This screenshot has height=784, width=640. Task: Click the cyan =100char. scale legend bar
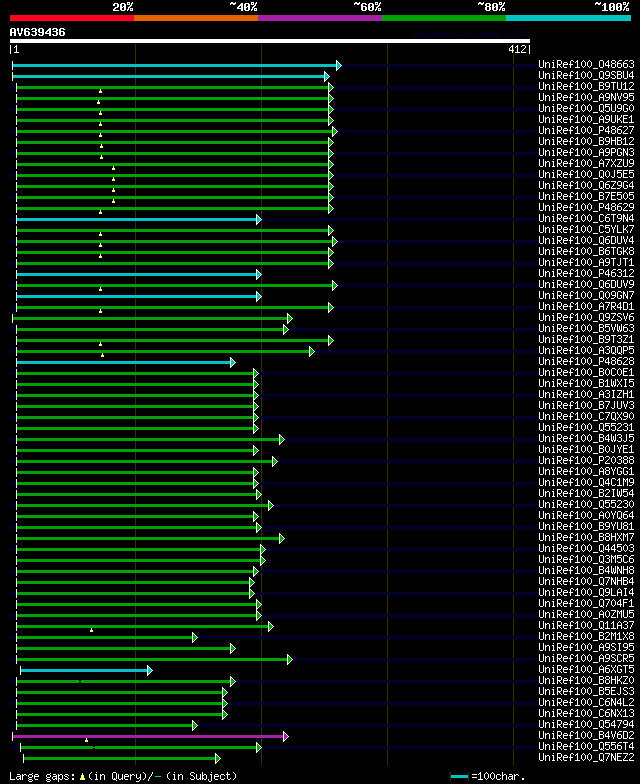tap(460, 776)
